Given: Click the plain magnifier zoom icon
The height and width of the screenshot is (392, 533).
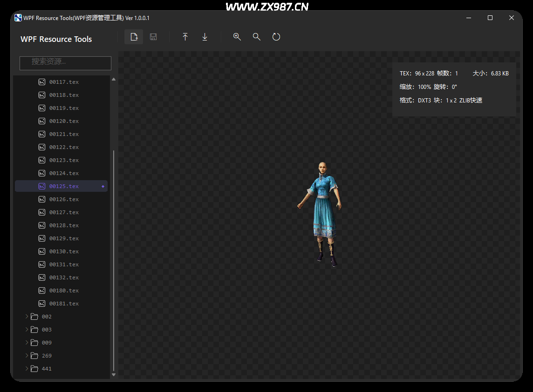Looking at the screenshot, I should pos(257,37).
